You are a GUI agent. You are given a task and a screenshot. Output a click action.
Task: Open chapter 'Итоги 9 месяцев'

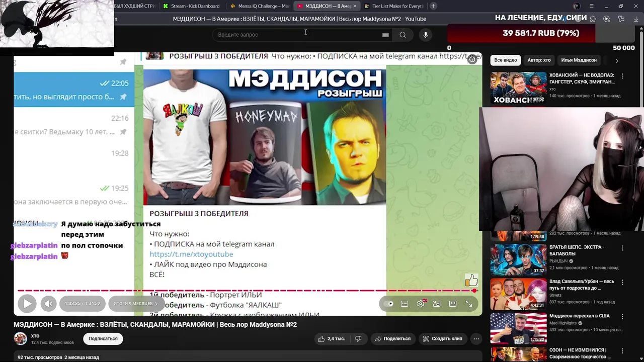pyautogui.click(x=135, y=303)
